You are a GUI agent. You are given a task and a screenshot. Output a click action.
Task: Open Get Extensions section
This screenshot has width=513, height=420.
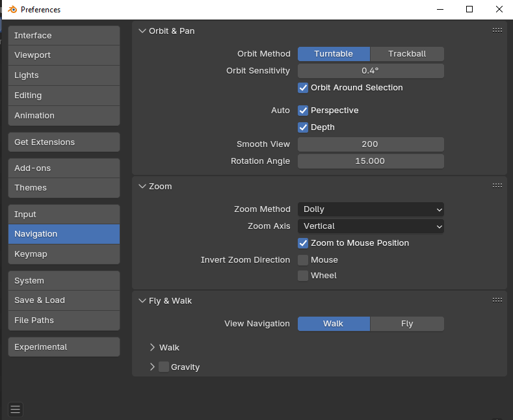tap(64, 142)
